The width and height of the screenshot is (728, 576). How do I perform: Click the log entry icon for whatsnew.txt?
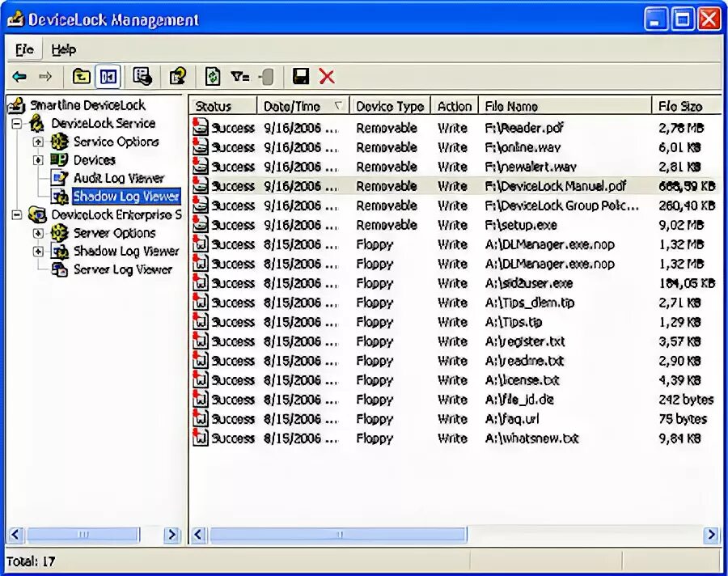pos(200,438)
